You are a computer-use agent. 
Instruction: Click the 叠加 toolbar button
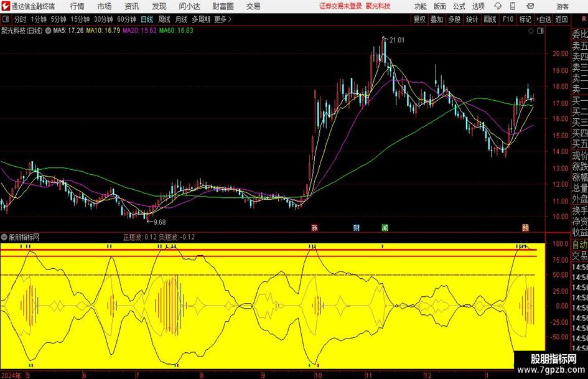pos(437,19)
